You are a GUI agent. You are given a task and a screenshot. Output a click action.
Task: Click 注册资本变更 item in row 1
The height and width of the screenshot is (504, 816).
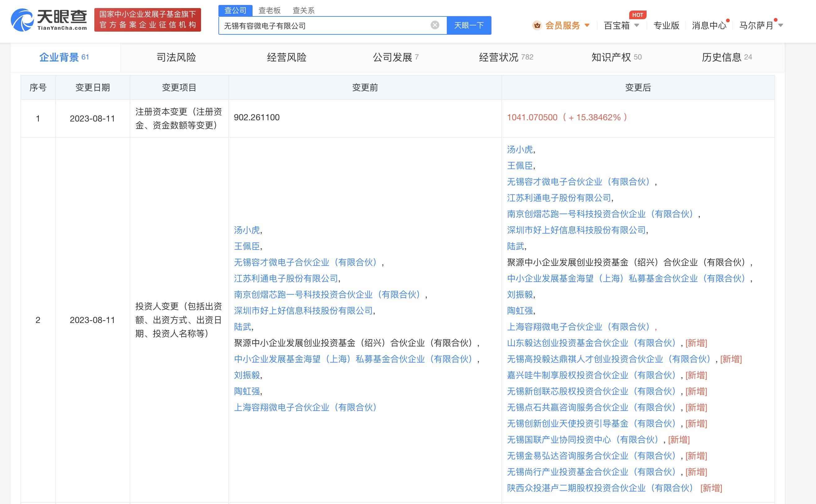178,118
